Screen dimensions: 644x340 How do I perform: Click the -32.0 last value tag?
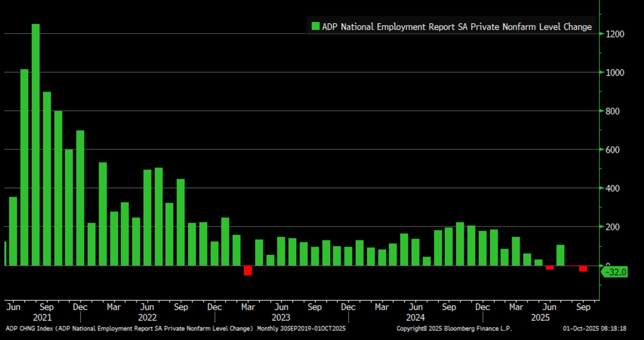point(615,272)
